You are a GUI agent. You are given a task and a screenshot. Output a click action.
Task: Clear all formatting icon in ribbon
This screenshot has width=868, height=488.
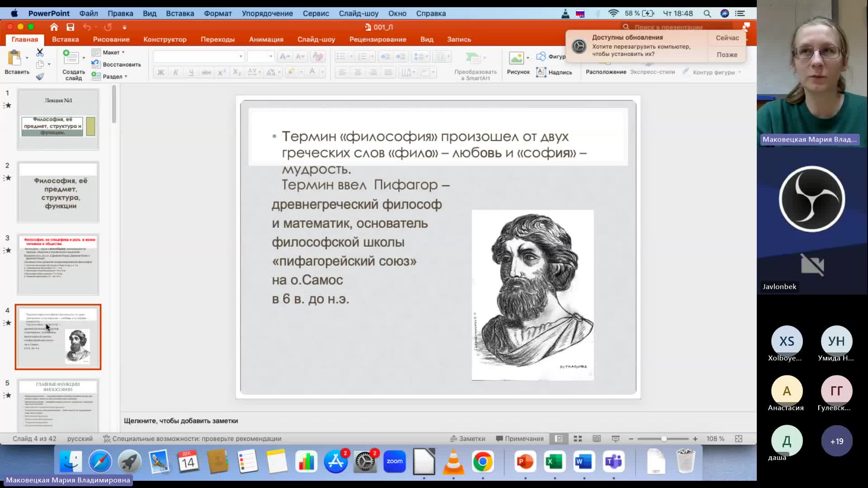click(318, 56)
